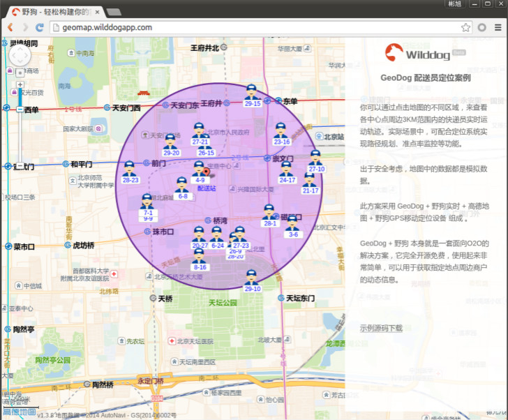The width and height of the screenshot is (508, 420).
Task: Click the 桥湾 station label
Action: [220, 220]
